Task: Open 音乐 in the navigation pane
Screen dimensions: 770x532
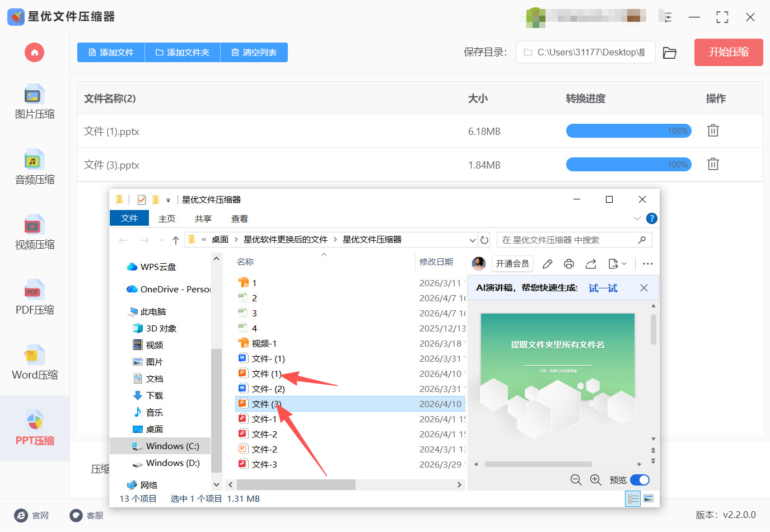Action: 148,413
